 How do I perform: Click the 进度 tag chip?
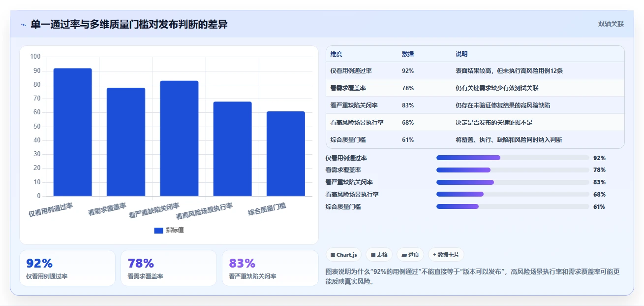pyautogui.click(x=410, y=255)
